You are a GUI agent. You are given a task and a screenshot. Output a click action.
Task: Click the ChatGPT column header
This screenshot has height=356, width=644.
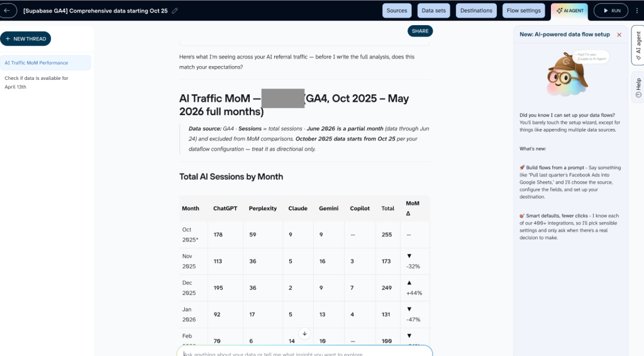pyautogui.click(x=225, y=208)
